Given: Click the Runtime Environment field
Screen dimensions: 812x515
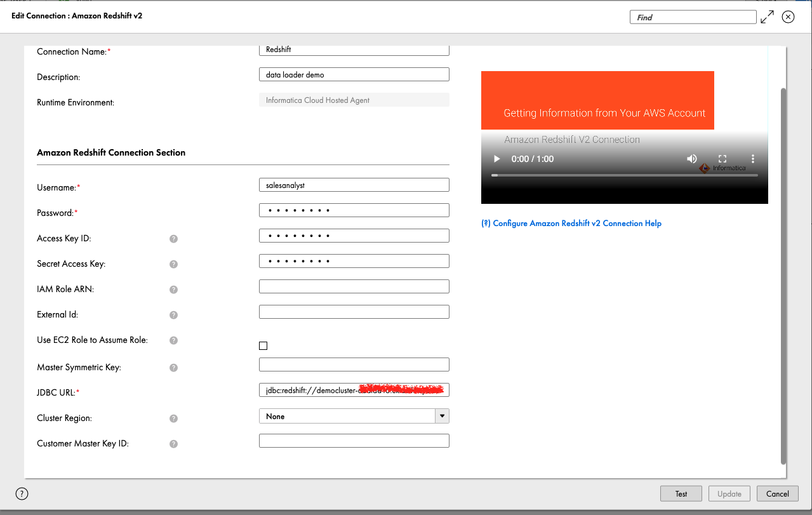Looking at the screenshot, I should pos(354,100).
